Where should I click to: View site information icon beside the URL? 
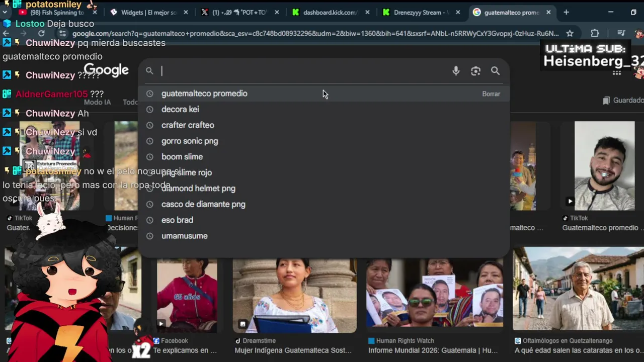tap(62, 33)
